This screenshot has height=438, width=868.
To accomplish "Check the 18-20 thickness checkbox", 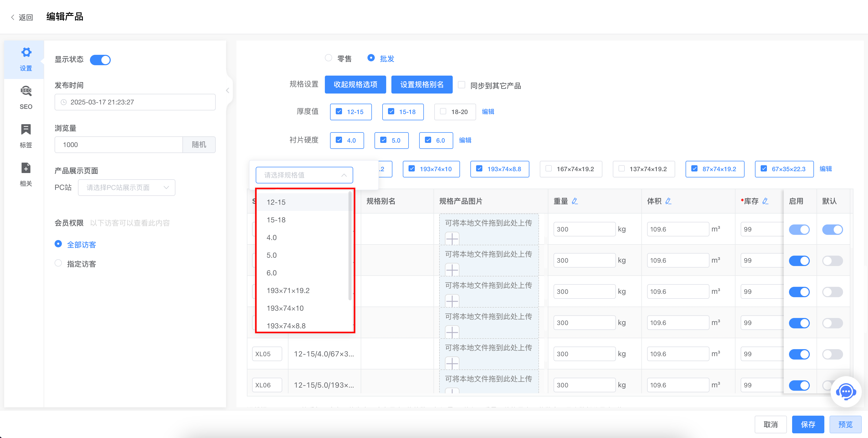I will [x=443, y=111].
